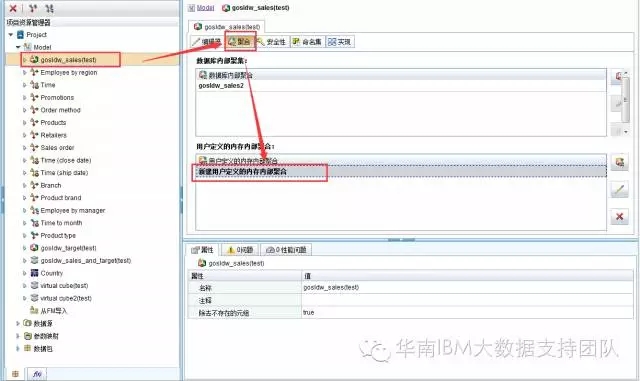Click new user-defined in-memory aggregate icon
This screenshot has width=640, height=381.
click(620, 162)
